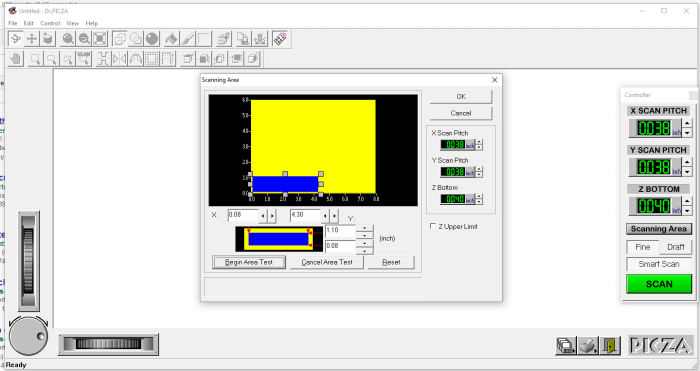700x371 pixels.
Task: Click the zoom in magnifier
Action: [68, 39]
